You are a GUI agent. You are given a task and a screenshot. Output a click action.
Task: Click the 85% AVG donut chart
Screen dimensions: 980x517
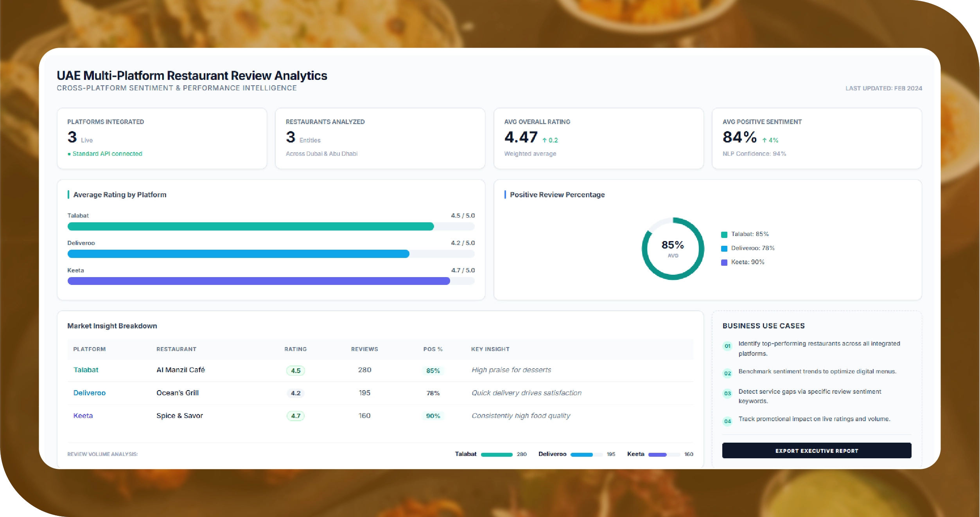(x=673, y=249)
